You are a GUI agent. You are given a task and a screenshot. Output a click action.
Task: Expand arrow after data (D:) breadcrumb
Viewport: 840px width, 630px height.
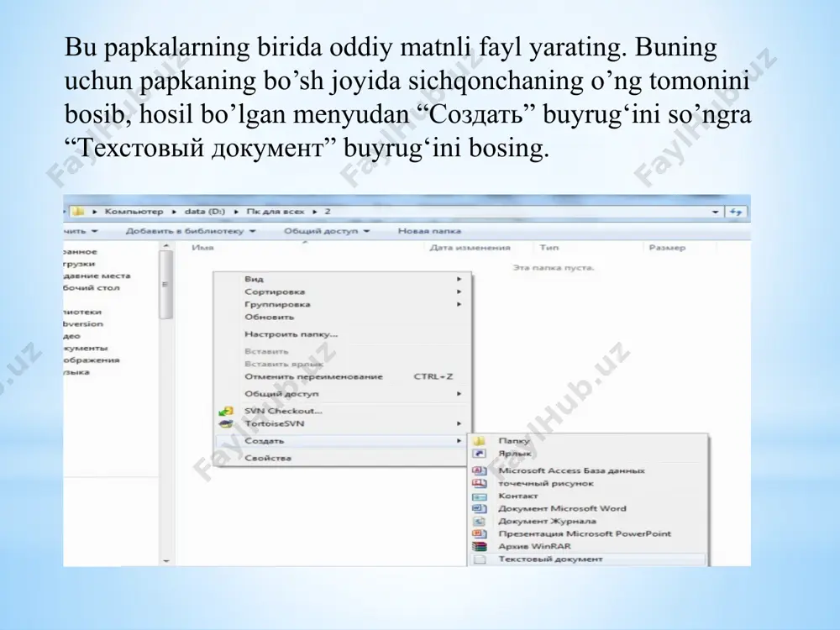[236, 212]
